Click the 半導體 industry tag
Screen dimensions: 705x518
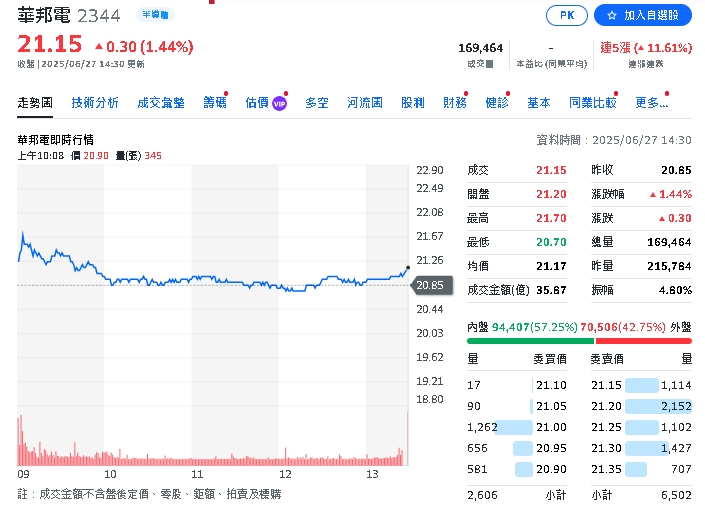[155, 16]
